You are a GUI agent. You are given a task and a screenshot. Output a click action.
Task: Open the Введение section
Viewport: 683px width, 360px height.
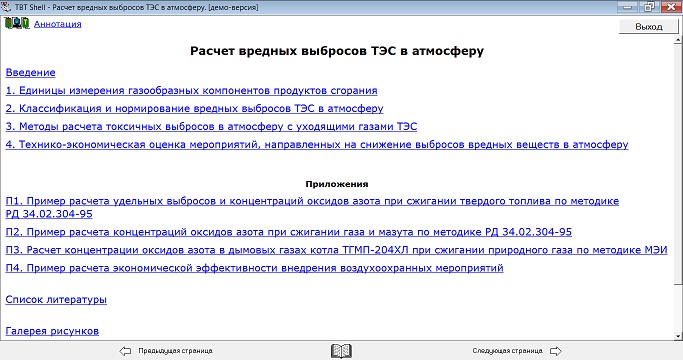click(30, 72)
